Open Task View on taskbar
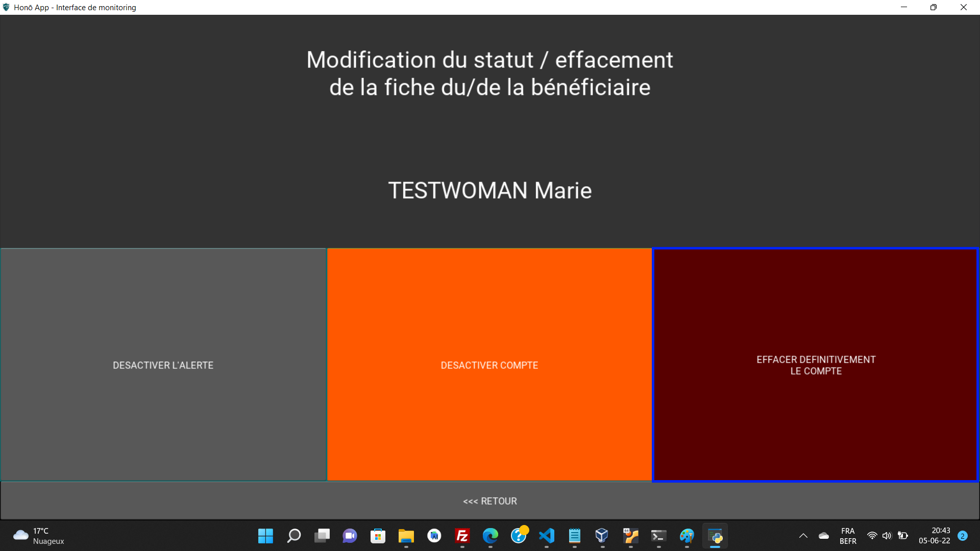 click(x=322, y=536)
